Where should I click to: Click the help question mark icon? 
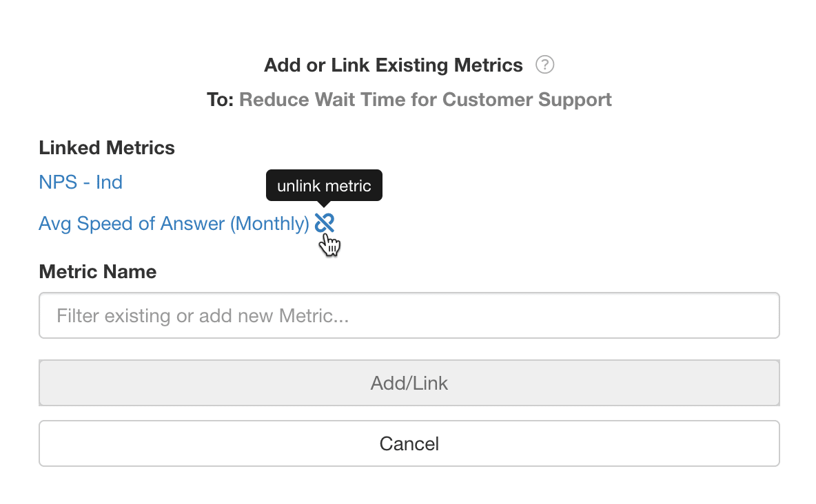pyautogui.click(x=544, y=65)
